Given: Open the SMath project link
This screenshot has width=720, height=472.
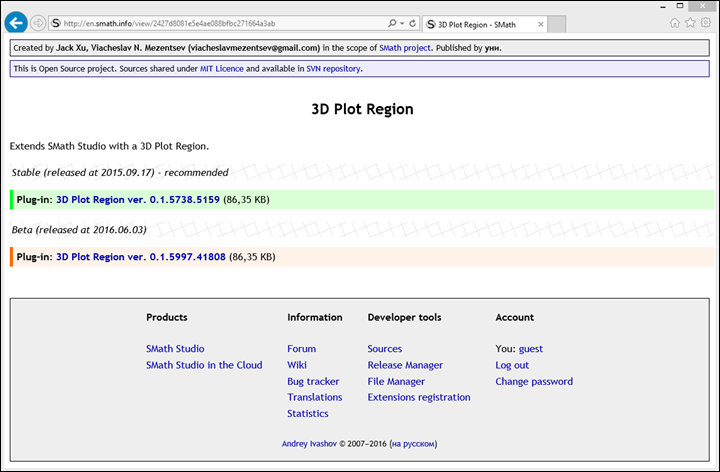Looking at the screenshot, I should tap(407, 47).
